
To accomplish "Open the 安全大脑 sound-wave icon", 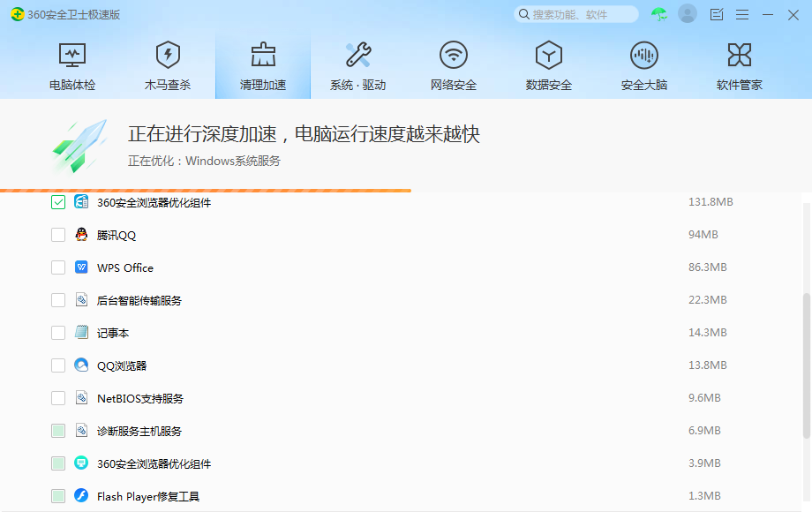I will 644,55.
